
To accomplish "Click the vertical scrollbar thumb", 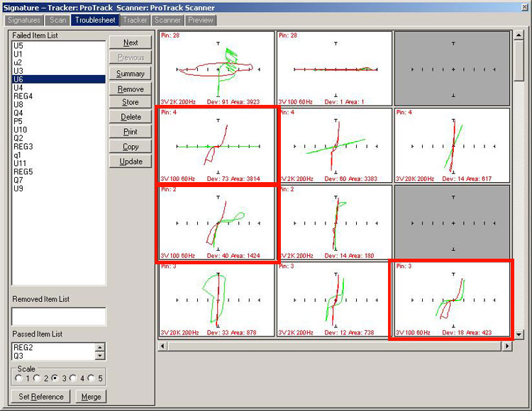I will [519, 60].
